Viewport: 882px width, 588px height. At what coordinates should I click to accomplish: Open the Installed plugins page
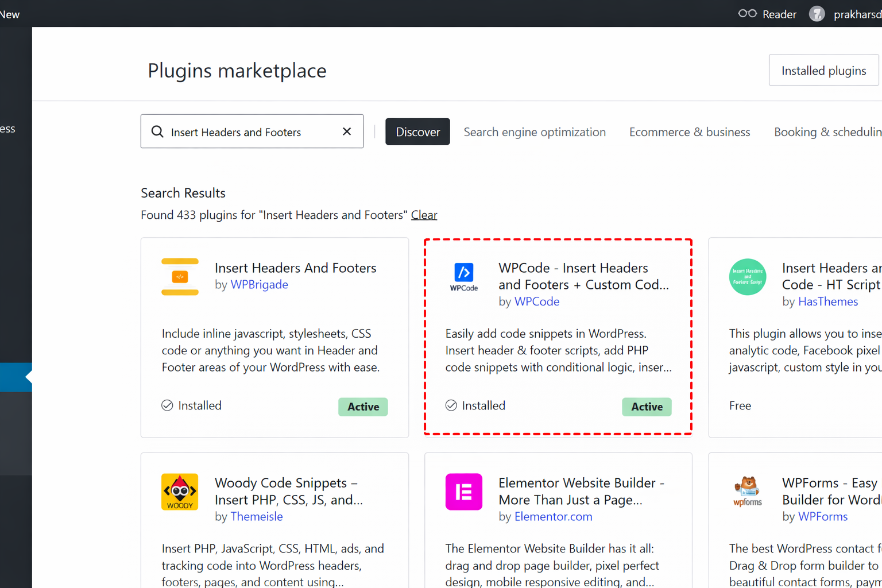(823, 70)
